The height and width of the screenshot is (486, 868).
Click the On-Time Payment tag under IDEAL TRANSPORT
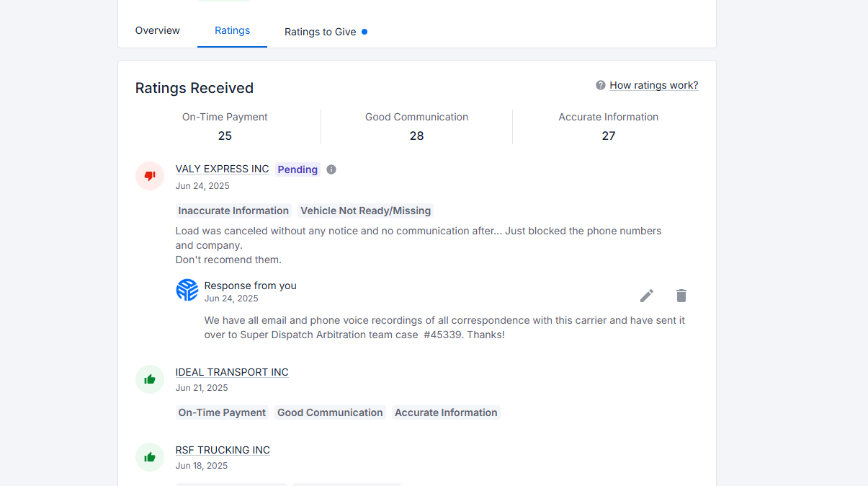coord(222,412)
